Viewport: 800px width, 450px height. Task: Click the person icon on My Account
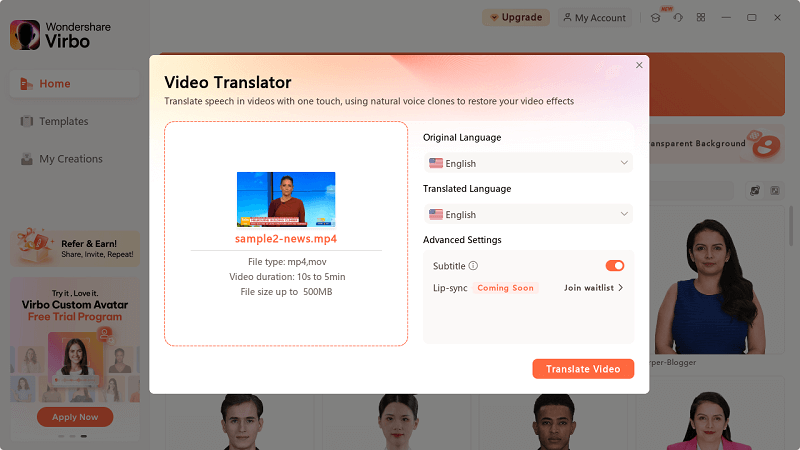(x=567, y=17)
